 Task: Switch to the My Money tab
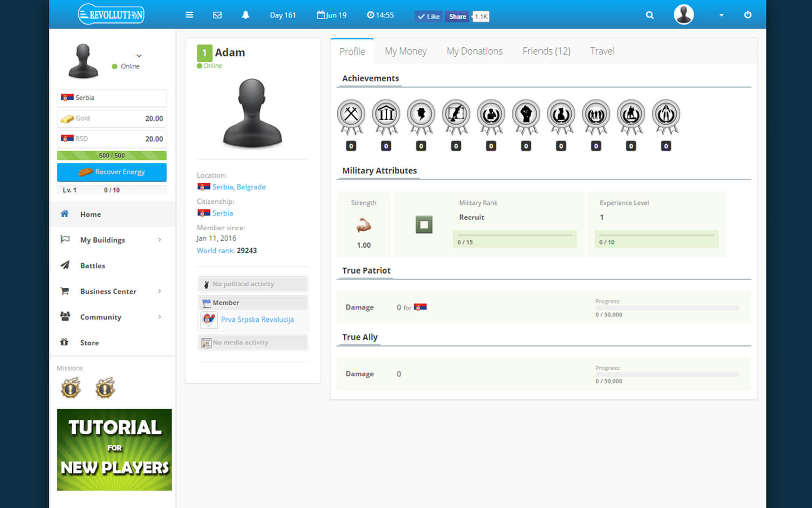tap(405, 51)
